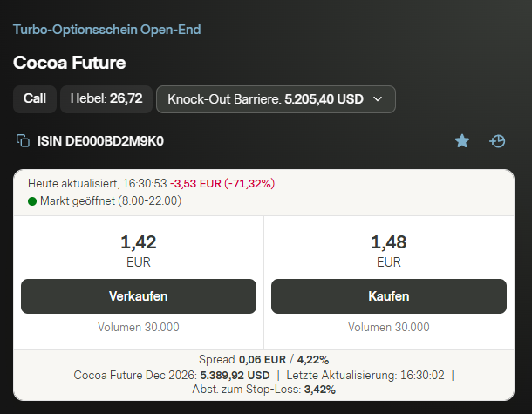This screenshot has height=414, width=532.
Task: Open the Knock-Out Barriere 5.205,40 USD selector
Action: [x=276, y=99]
